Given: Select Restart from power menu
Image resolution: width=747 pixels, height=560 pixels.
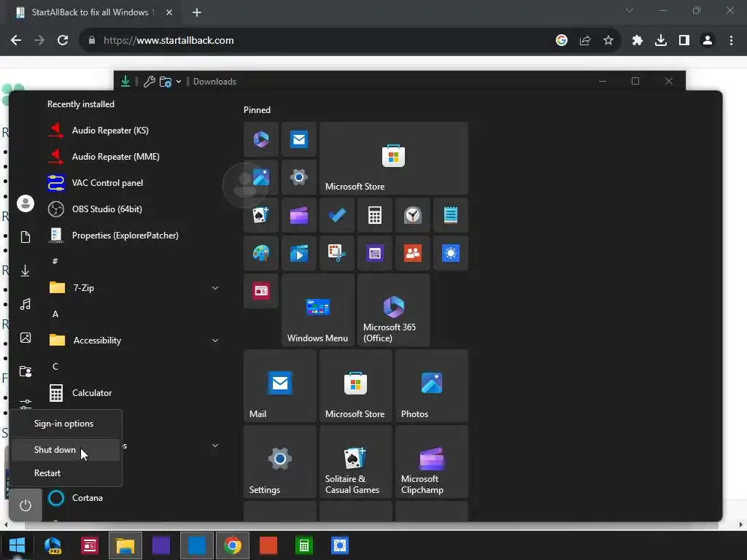Looking at the screenshot, I should [x=66, y=472].
